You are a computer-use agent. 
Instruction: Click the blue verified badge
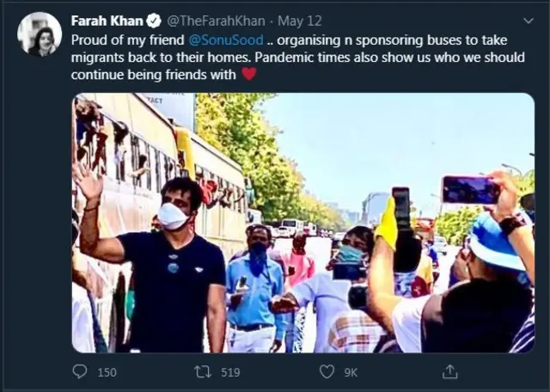click(153, 21)
